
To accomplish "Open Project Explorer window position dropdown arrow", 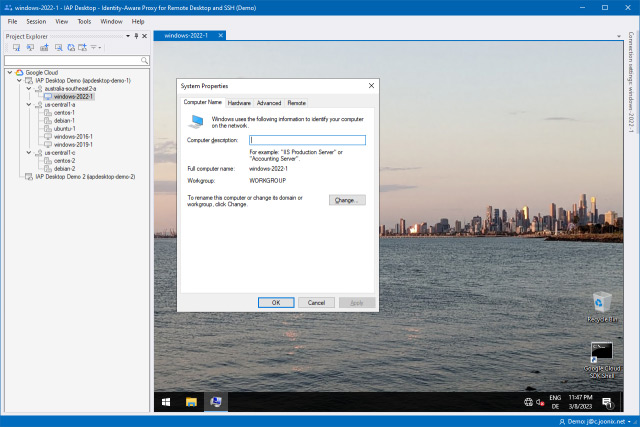I will click(x=128, y=36).
